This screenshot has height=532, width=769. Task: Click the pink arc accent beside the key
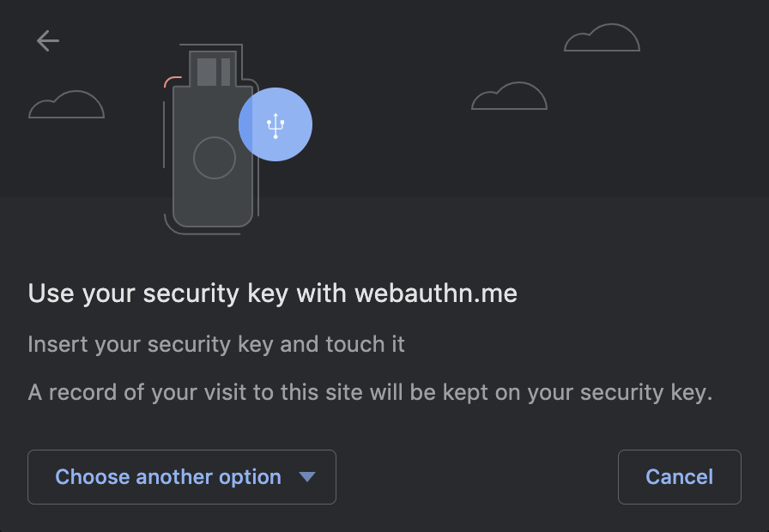(172, 81)
